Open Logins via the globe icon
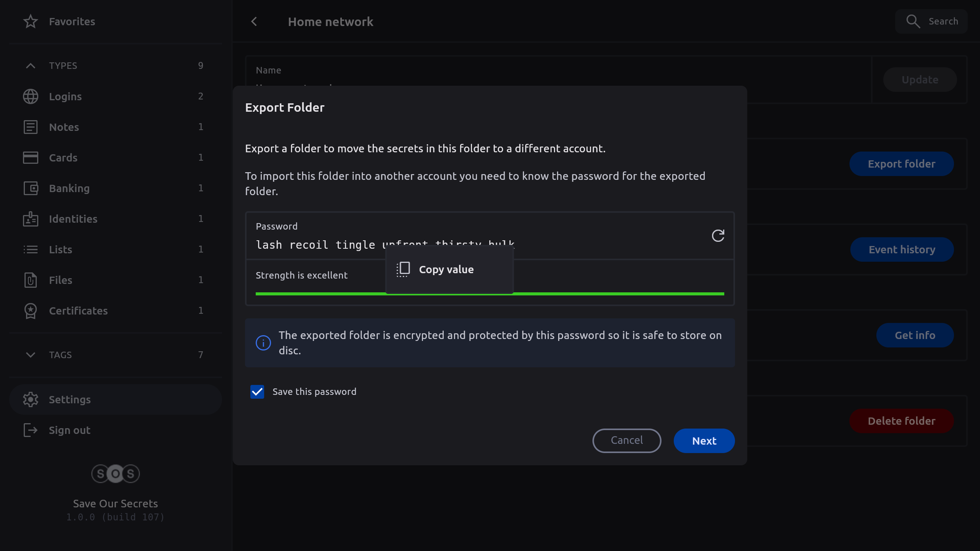The height and width of the screenshot is (551, 980). (x=31, y=96)
